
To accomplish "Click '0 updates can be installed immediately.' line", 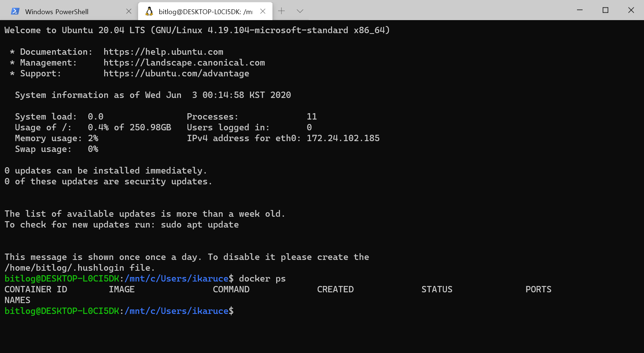I will point(106,171).
